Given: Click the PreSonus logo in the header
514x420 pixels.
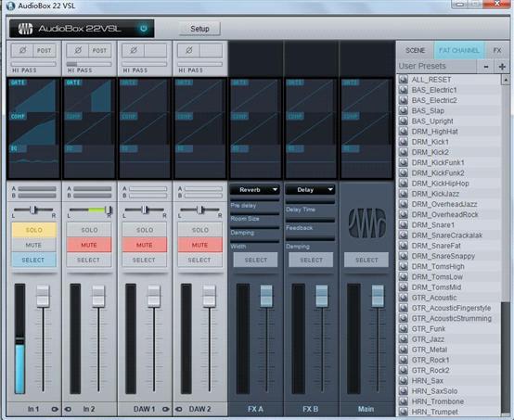Looking at the screenshot, I should coord(26,29).
